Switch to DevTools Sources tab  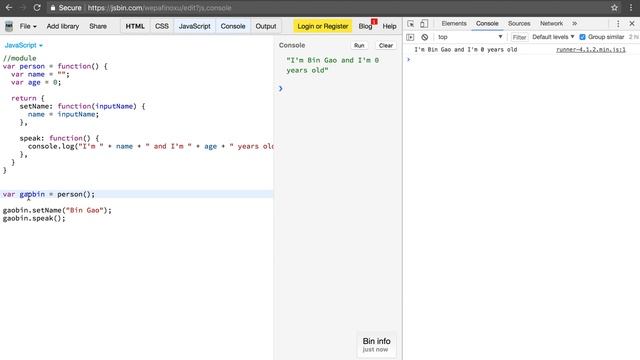pos(519,24)
